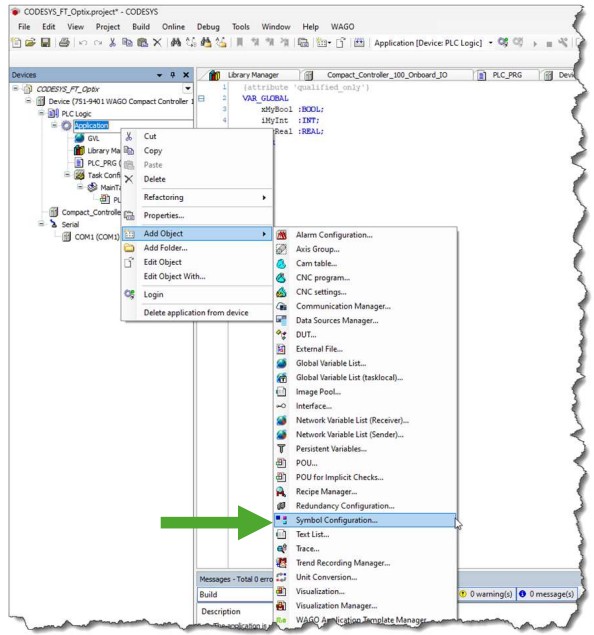This screenshot has height=635, width=594.
Task: Collapse the PLC Logic node
Action: pyautogui.click(x=41, y=113)
